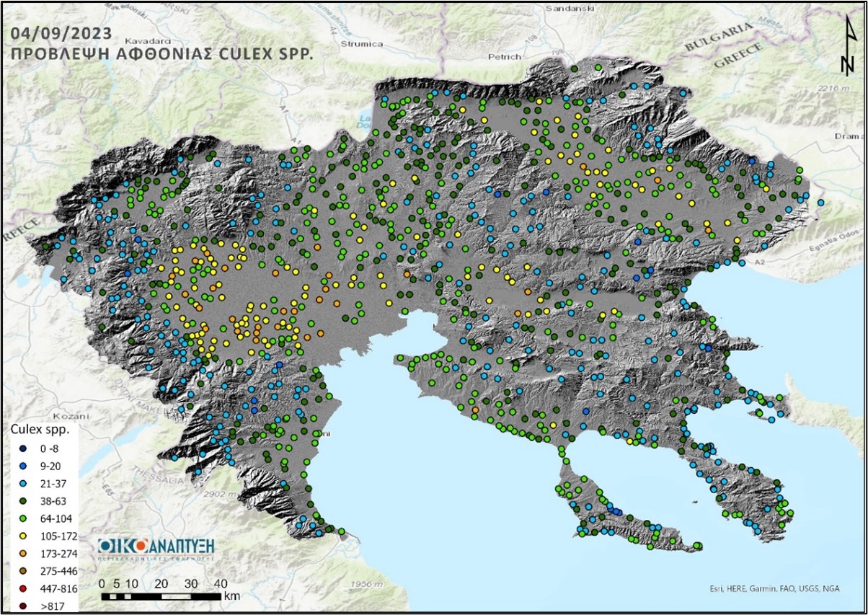Click the Petrich town label
This screenshot has height=615, width=868.
point(505,56)
